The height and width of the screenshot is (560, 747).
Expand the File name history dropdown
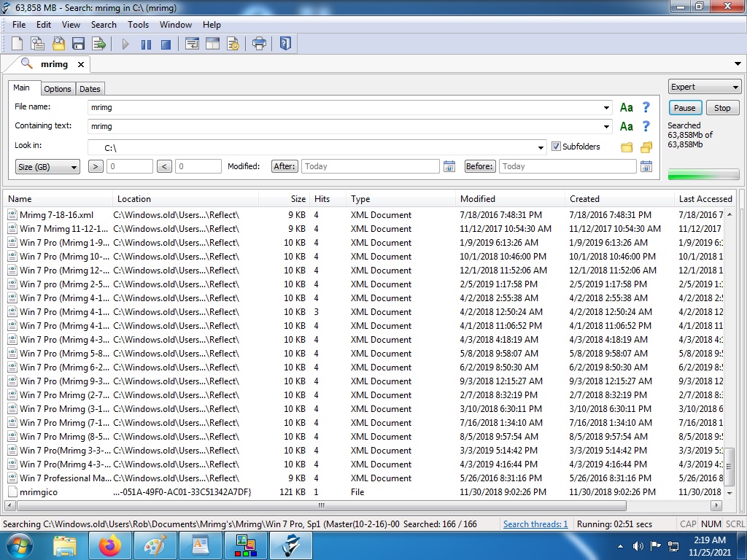[x=606, y=108]
